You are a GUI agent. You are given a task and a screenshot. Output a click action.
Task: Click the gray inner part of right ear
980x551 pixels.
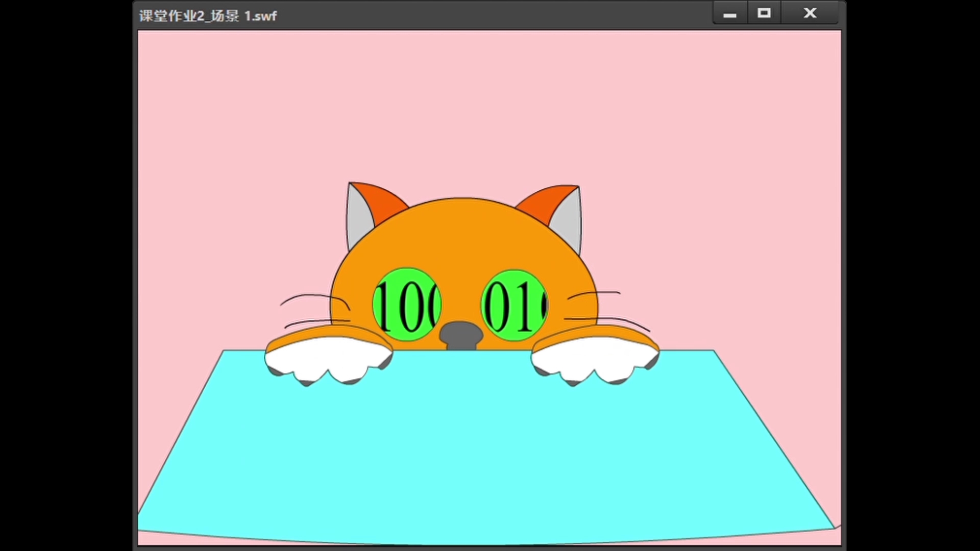coord(568,218)
